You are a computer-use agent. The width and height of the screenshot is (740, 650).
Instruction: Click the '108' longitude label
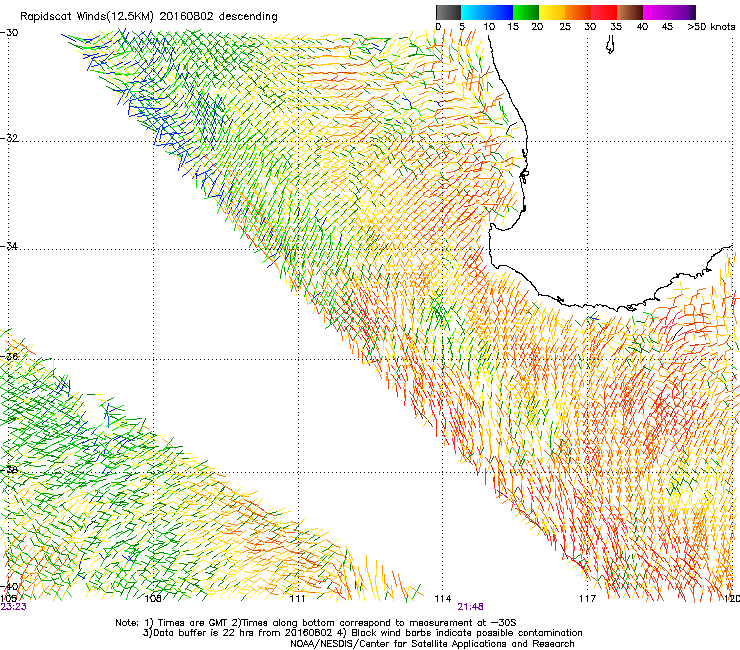pyautogui.click(x=153, y=599)
